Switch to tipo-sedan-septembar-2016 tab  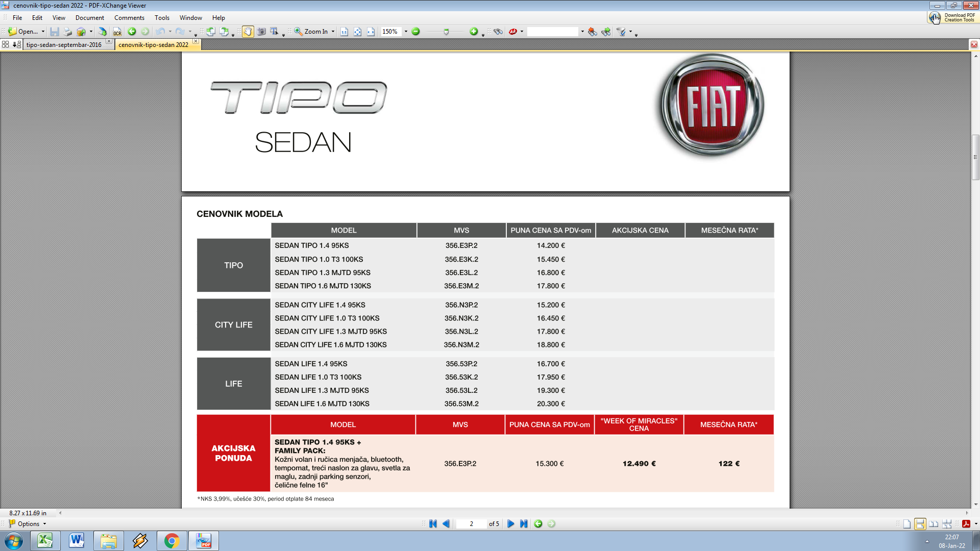click(64, 45)
